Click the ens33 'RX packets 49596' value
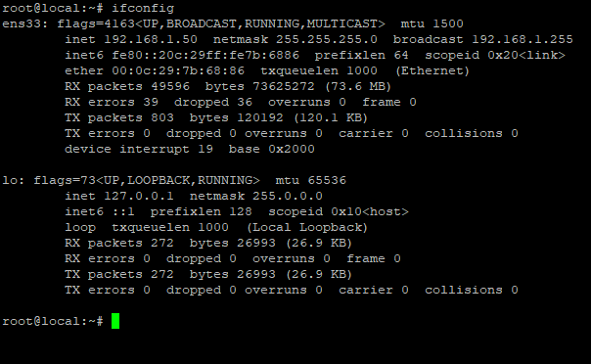 (x=127, y=86)
